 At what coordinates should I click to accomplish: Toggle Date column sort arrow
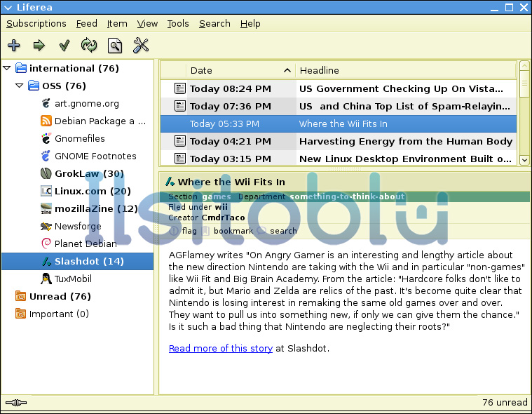[287, 70]
